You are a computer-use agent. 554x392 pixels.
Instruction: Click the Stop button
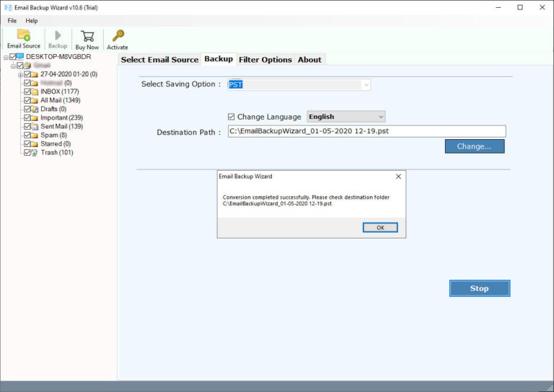click(480, 288)
